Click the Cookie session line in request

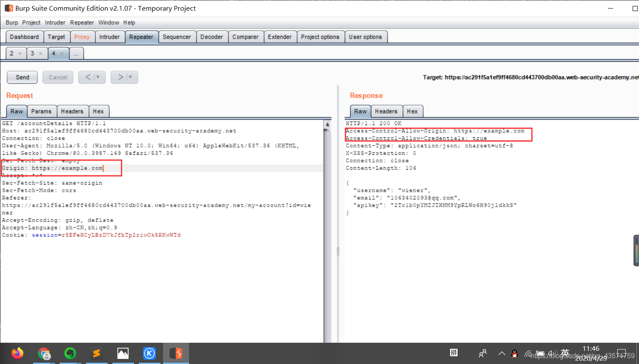(x=91, y=235)
